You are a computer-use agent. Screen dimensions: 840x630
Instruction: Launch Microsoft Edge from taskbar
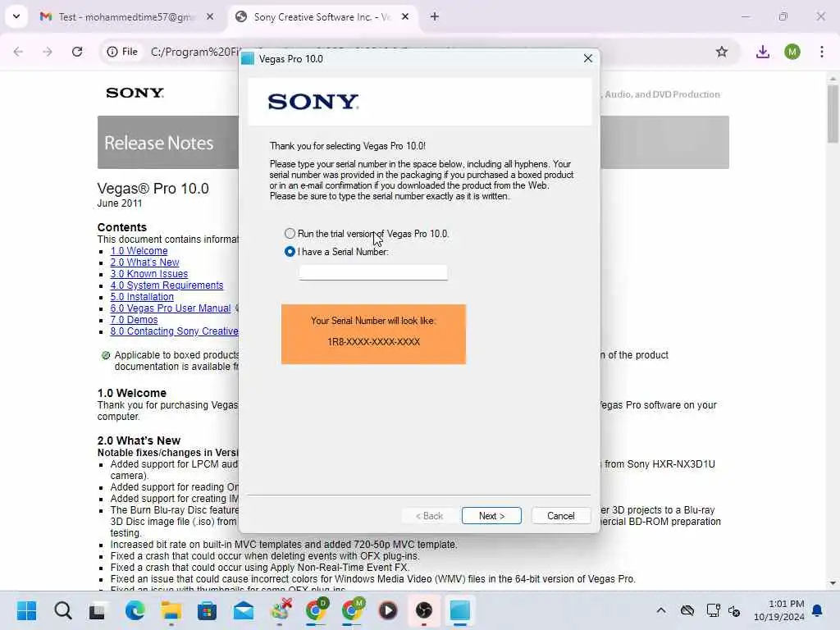coord(135,610)
